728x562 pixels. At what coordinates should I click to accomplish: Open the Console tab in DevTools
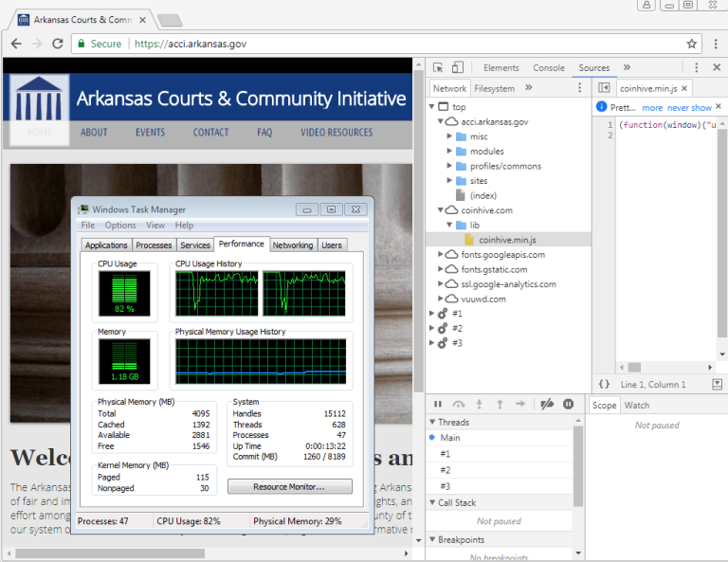pos(549,68)
